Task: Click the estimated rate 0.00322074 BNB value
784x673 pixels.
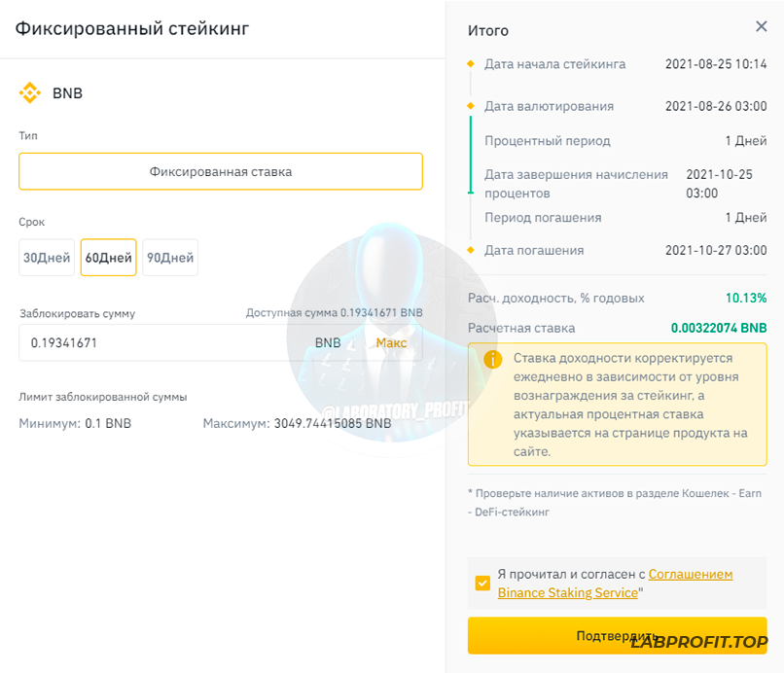Action: [x=718, y=329]
